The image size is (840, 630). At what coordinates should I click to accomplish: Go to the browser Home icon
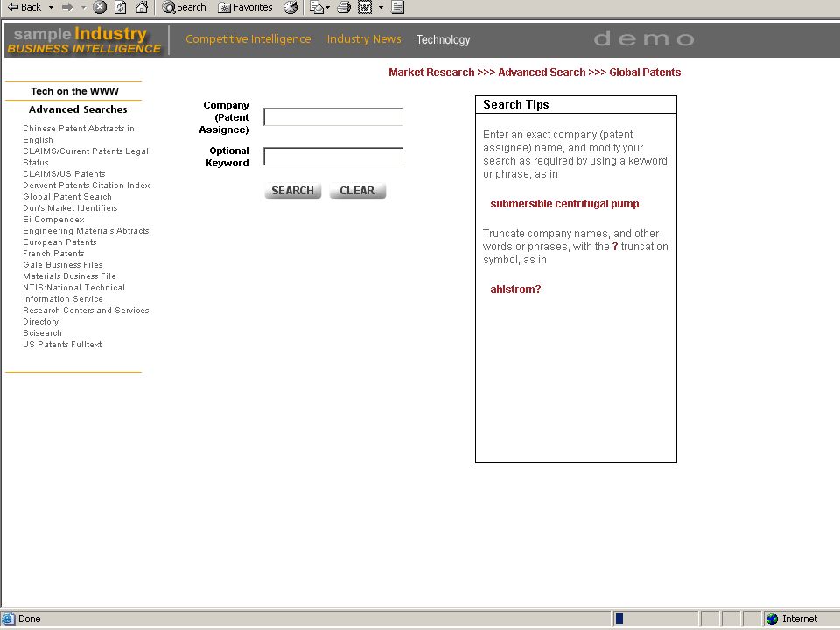[x=142, y=7]
